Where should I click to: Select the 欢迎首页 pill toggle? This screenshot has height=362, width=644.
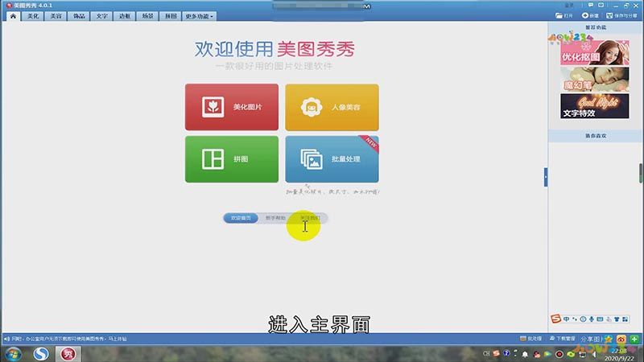[241, 218]
